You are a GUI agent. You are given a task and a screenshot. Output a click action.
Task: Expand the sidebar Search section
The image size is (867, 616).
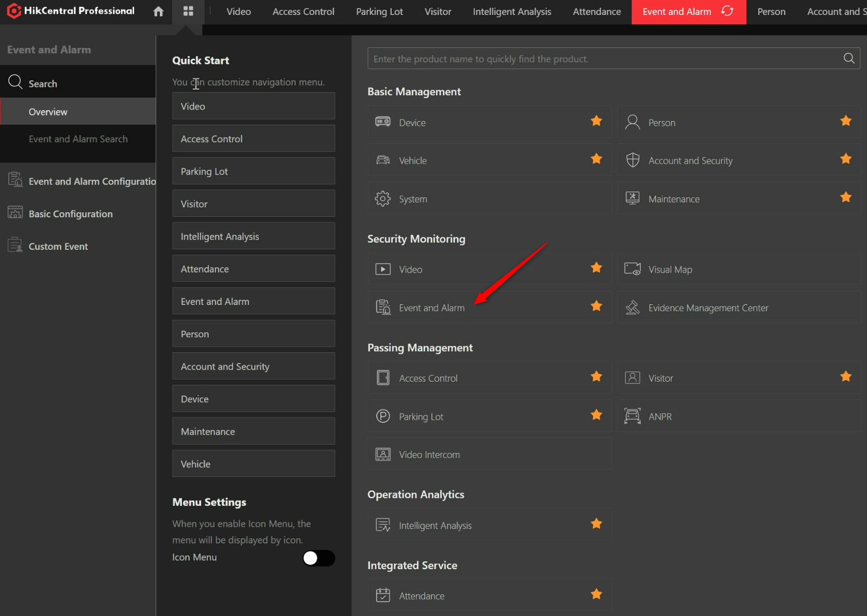78,82
